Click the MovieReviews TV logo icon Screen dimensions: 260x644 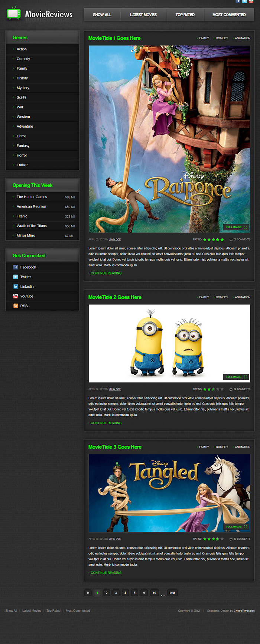click(14, 13)
